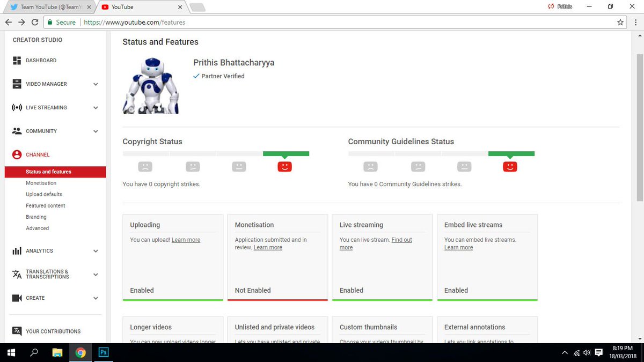Image resolution: width=644 pixels, height=362 pixels.
Task: Open taskbar search magnifier
Action: [x=34, y=352]
